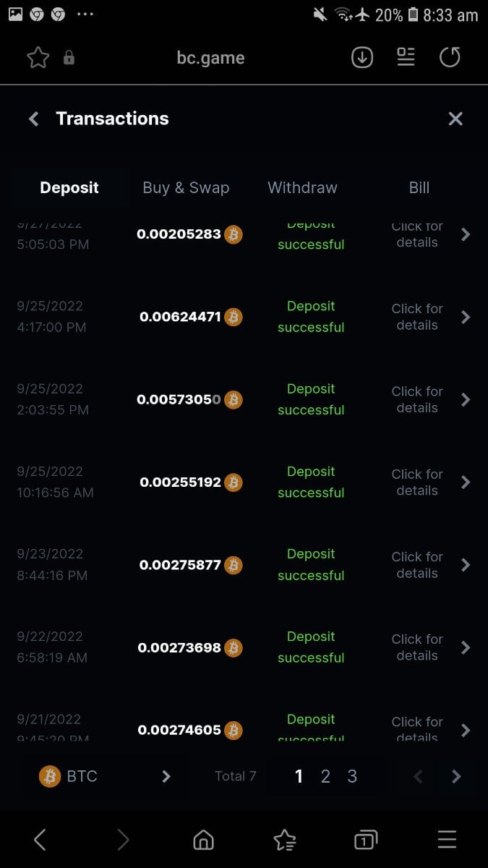Tap the bookmark star icon in address bar
488x868 pixels.
38,58
